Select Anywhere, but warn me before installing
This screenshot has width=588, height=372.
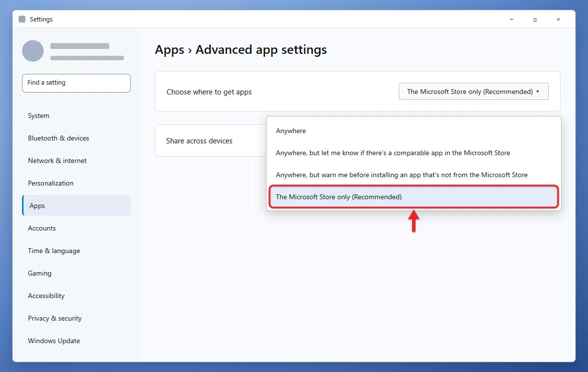point(414,175)
